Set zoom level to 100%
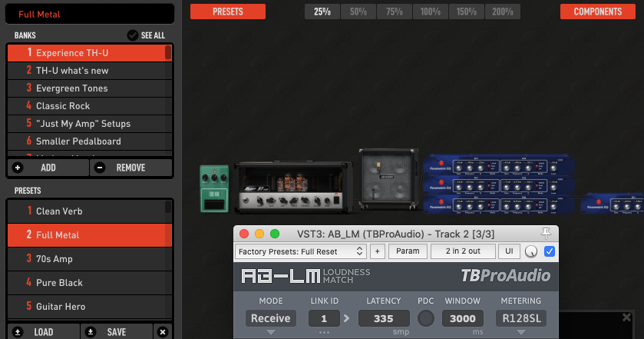The width and height of the screenshot is (644, 339). point(431,12)
